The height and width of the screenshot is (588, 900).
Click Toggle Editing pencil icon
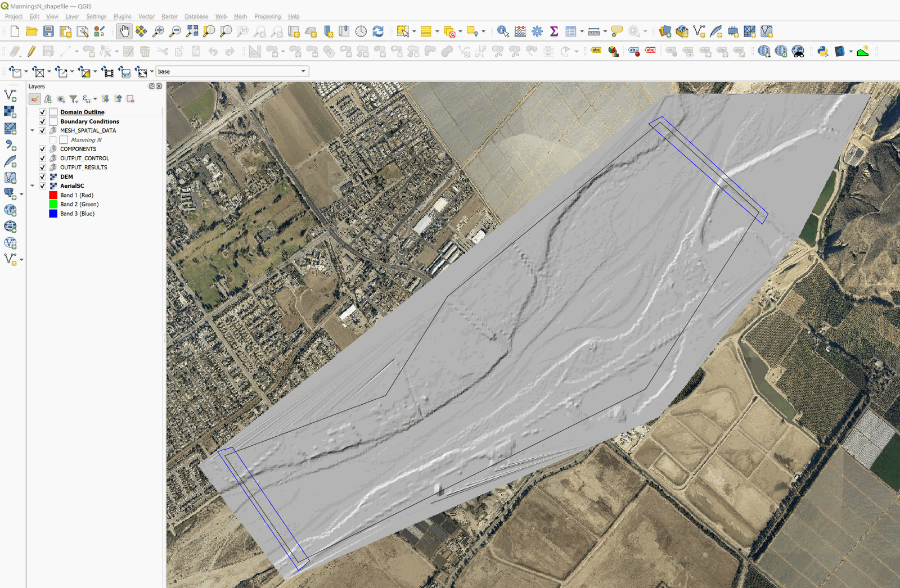pos(31,52)
